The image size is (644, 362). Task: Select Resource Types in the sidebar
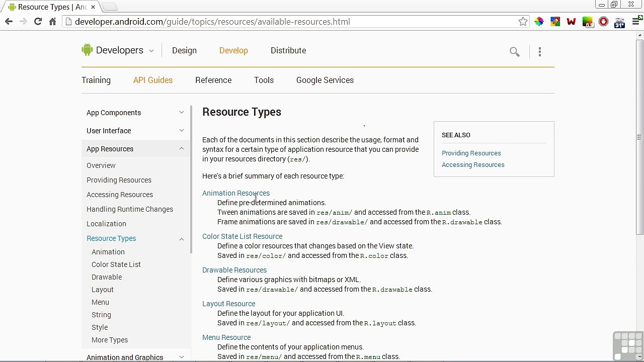click(111, 238)
